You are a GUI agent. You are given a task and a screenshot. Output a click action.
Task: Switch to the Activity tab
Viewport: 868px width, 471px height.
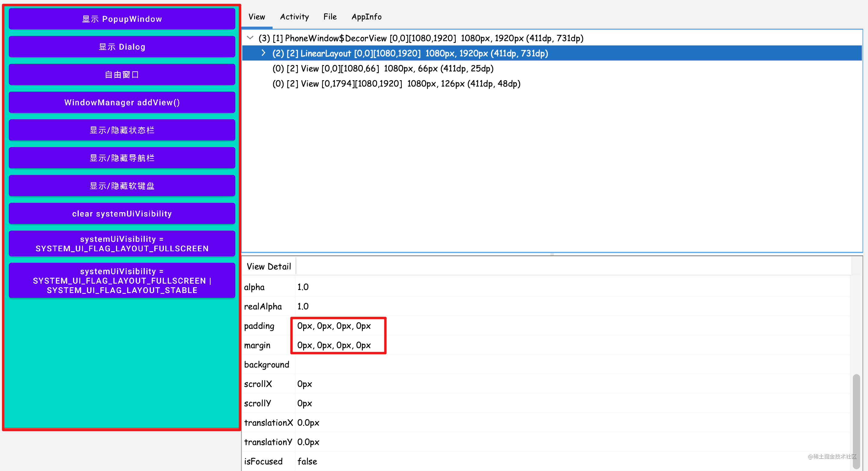[x=294, y=16]
